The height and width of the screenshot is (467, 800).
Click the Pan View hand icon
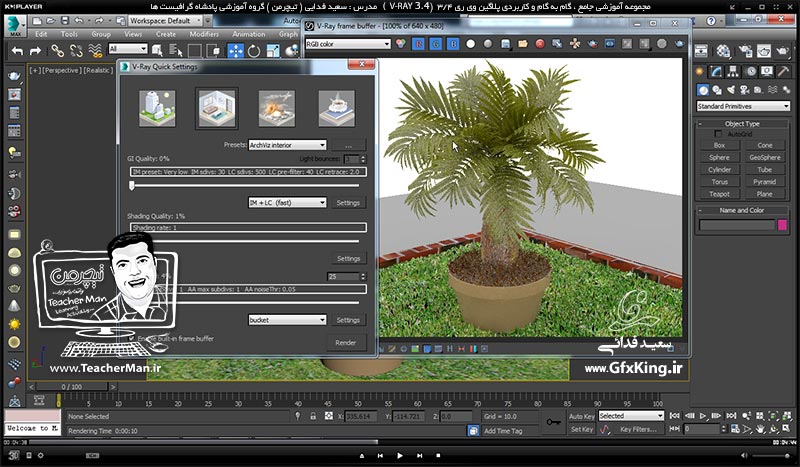[760, 429]
